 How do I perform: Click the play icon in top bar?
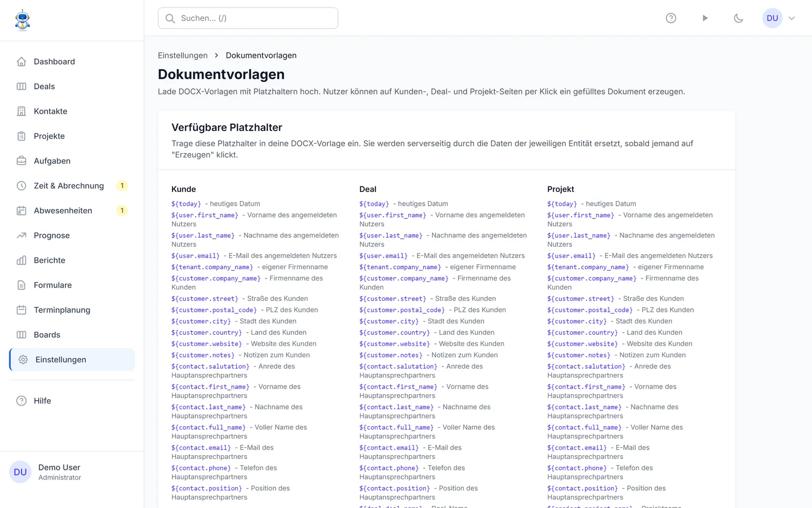coord(705,18)
